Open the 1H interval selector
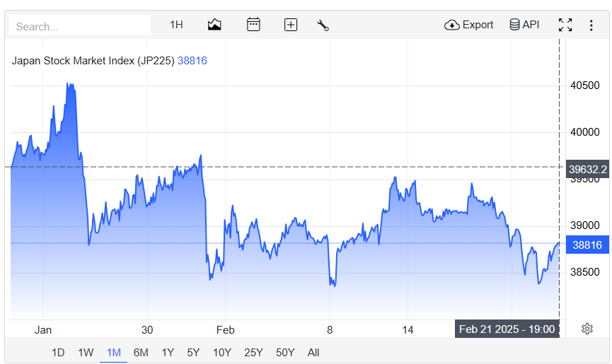The height and width of the screenshot is (364, 612). click(176, 25)
